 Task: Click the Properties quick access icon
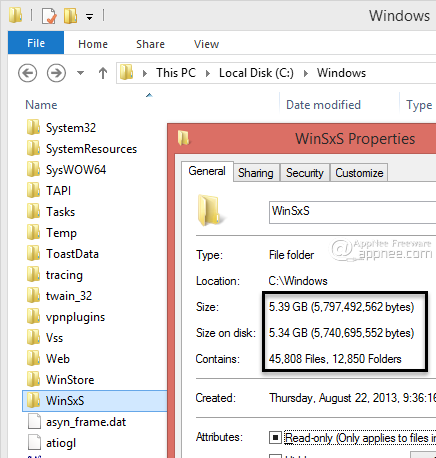49,16
